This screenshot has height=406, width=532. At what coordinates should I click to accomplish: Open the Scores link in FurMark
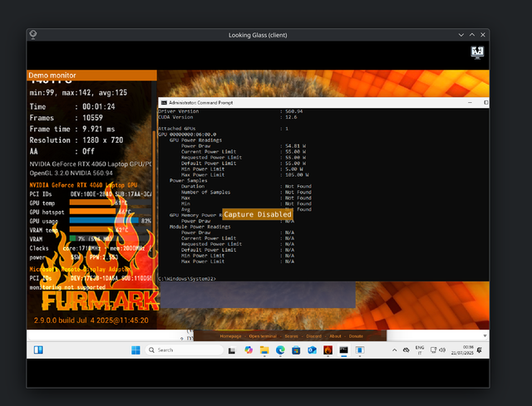coord(291,336)
